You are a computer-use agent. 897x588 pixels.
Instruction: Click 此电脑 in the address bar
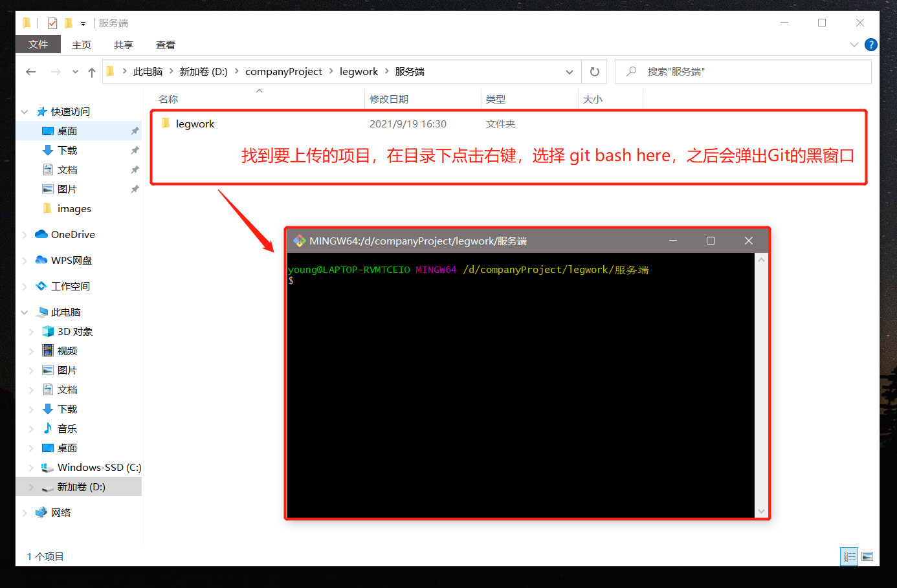148,72
